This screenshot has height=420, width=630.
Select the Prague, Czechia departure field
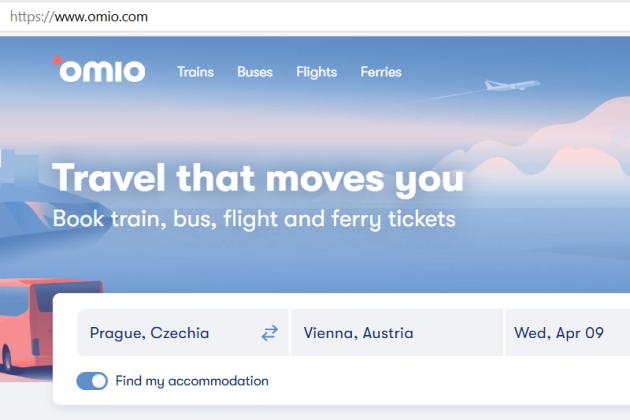183,333
